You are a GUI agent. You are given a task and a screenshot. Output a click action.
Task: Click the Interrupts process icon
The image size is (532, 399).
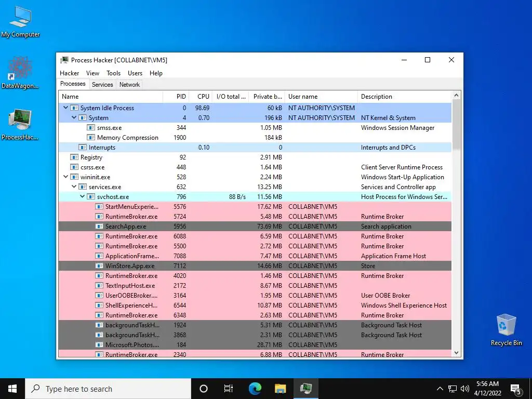(x=83, y=147)
